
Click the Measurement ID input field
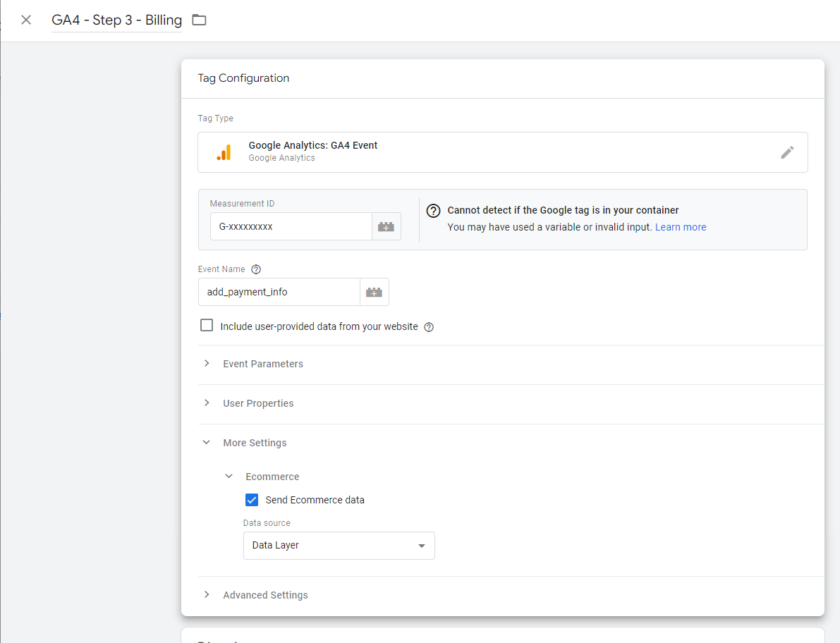tap(291, 226)
